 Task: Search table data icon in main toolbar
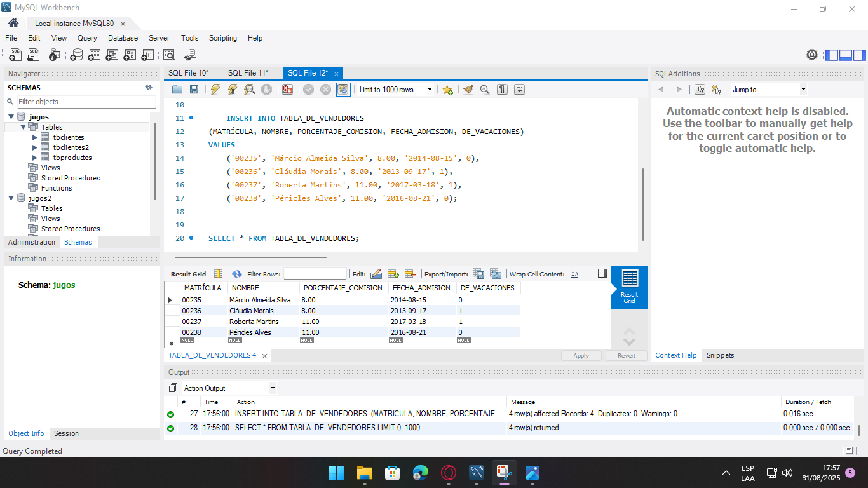click(x=168, y=55)
